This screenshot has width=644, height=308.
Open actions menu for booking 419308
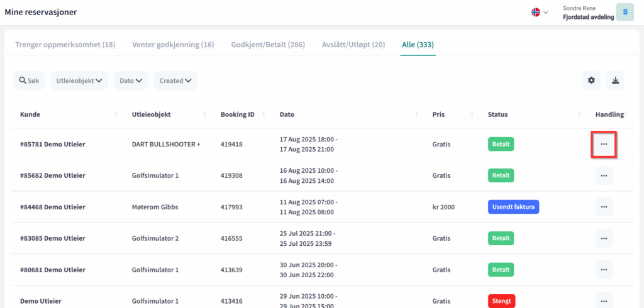604,176
